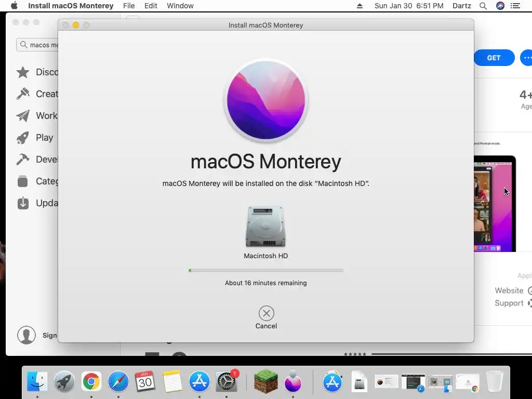532x399 pixels.
Task: Open the Apple menu
Action: (14, 6)
